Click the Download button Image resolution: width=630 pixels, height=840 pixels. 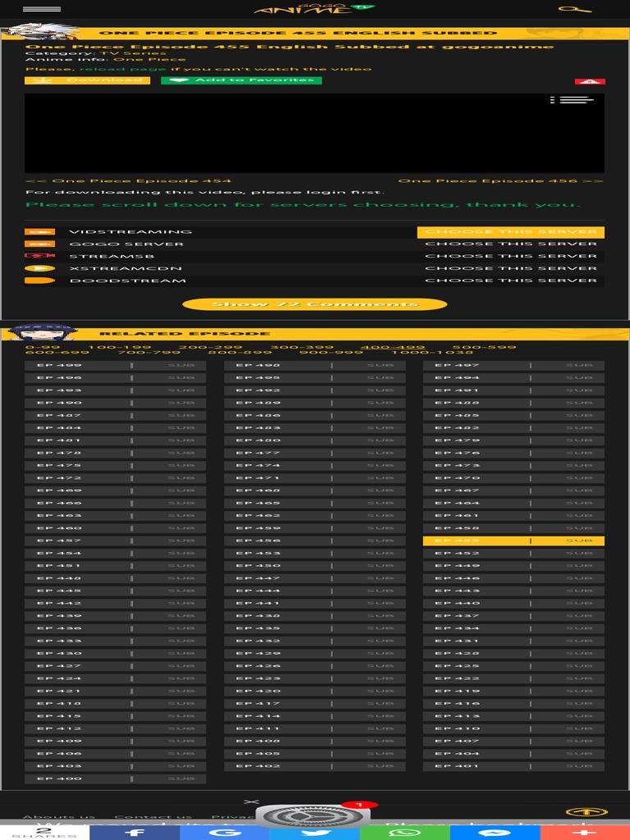tap(87, 80)
